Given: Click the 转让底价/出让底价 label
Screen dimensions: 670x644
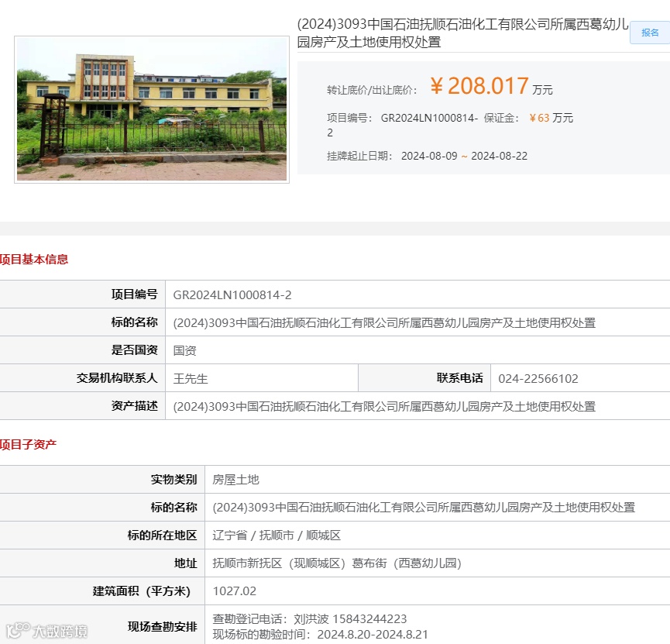Looking at the screenshot, I should tap(372, 90).
